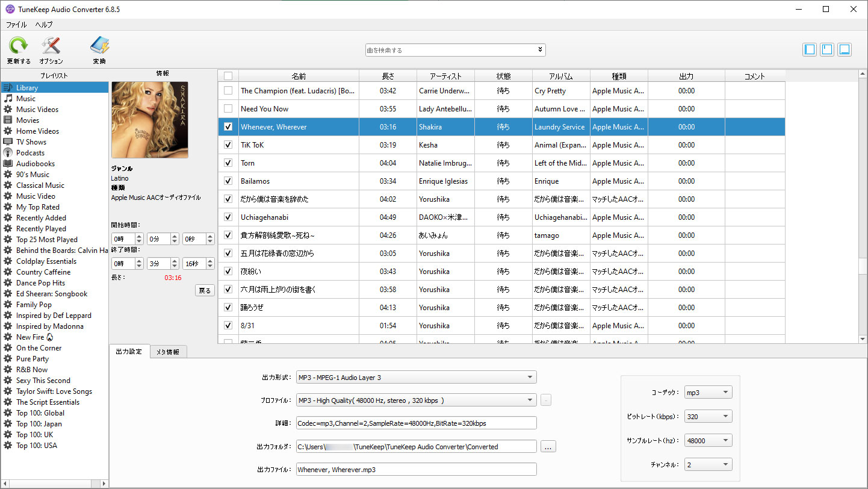868x489 pixels.
Task: Toggle the select-all checkbox in table header
Action: (x=228, y=76)
